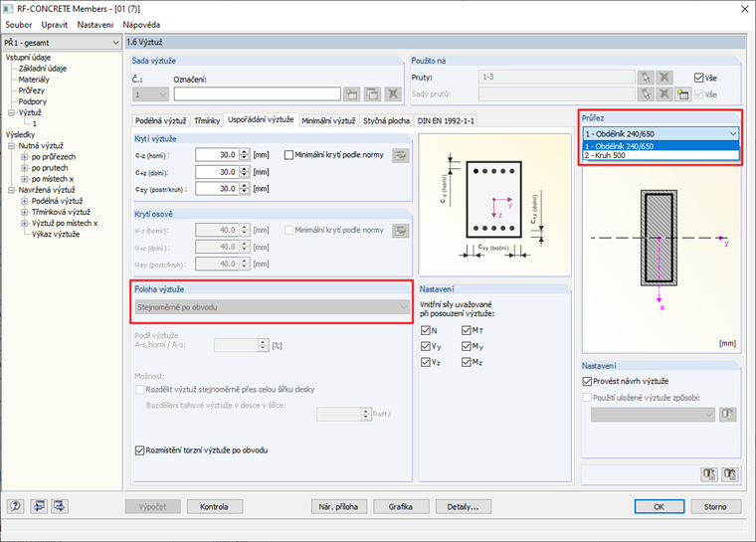Image resolution: width=756 pixels, height=542 pixels.
Task: Open Poloha výztuže dropdown
Action: point(272,307)
